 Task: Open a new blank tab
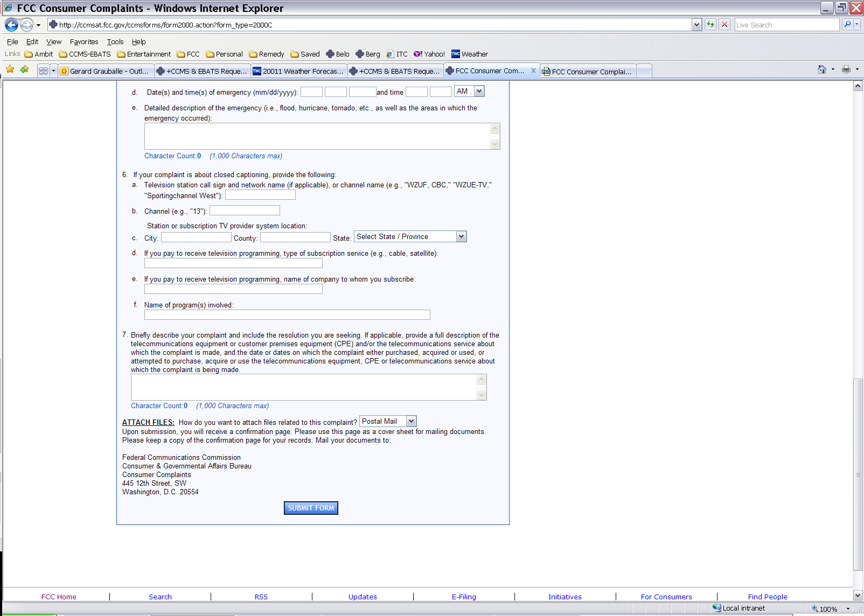point(644,71)
